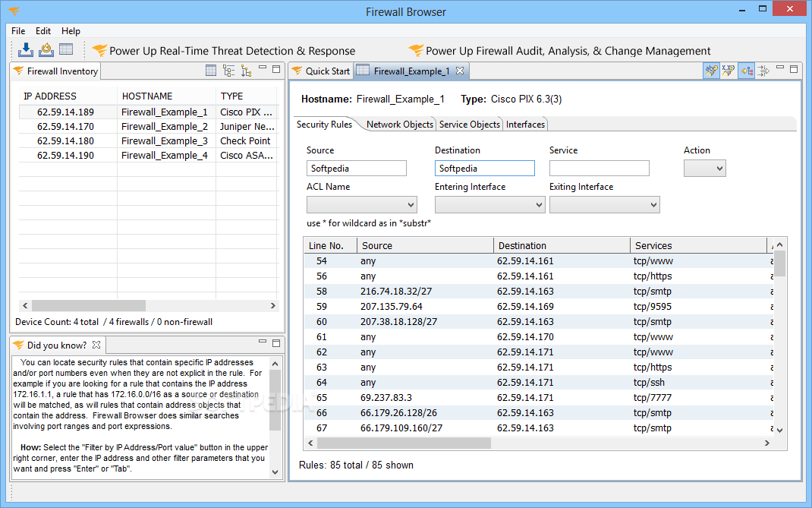Open the Entering Interface dropdown
This screenshot has height=508, width=812.
(x=489, y=204)
